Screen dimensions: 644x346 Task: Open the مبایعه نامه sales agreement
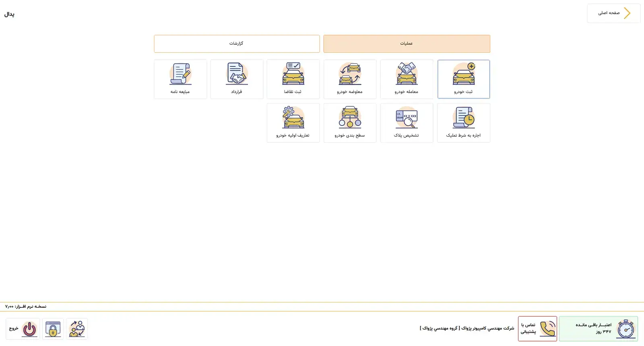coord(180,79)
